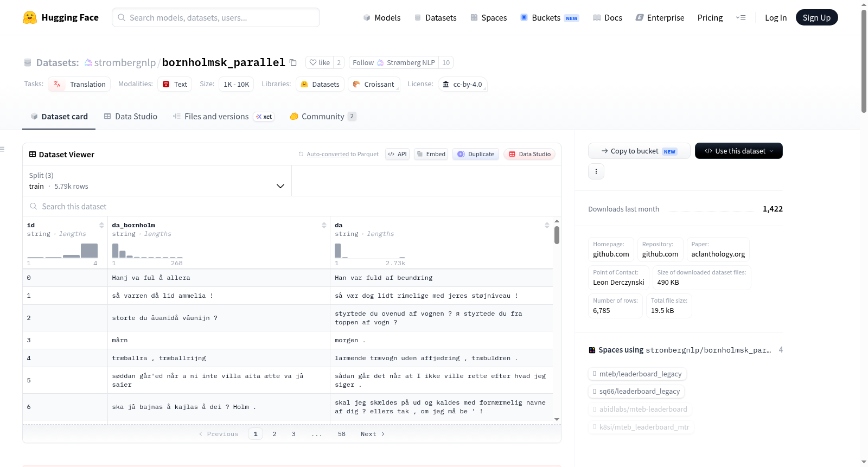The image size is (868, 467).
Task: Open the Community tab
Action: pos(323,116)
